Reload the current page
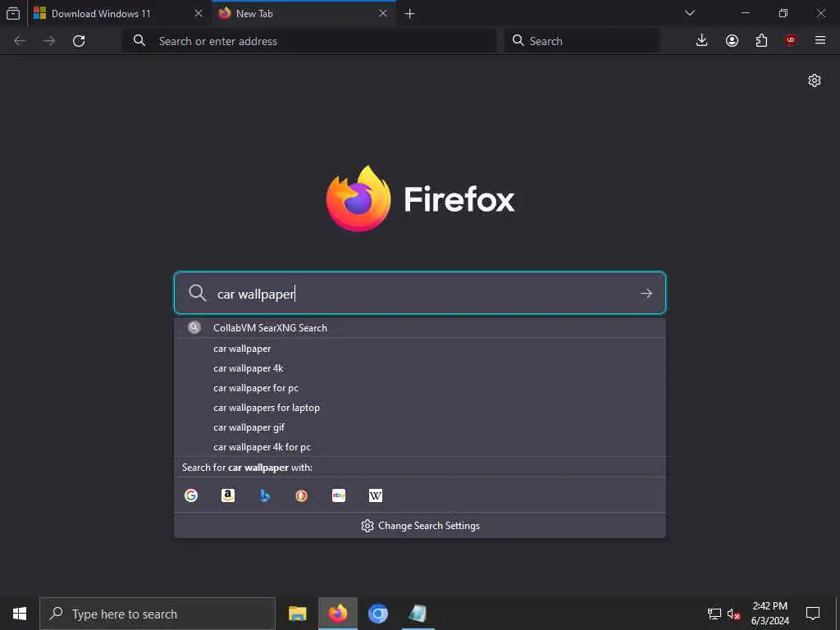This screenshot has width=840, height=630. pos(79,41)
